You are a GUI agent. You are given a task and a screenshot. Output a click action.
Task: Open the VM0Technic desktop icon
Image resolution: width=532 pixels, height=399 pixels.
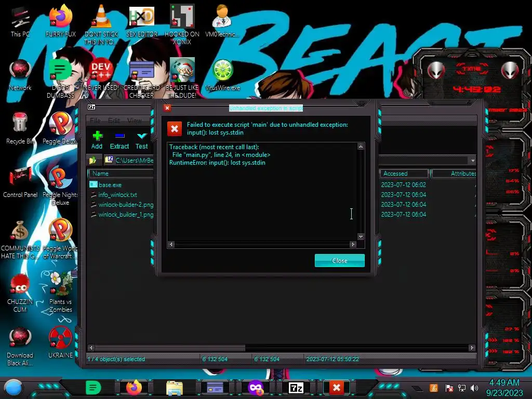(222, 21)
